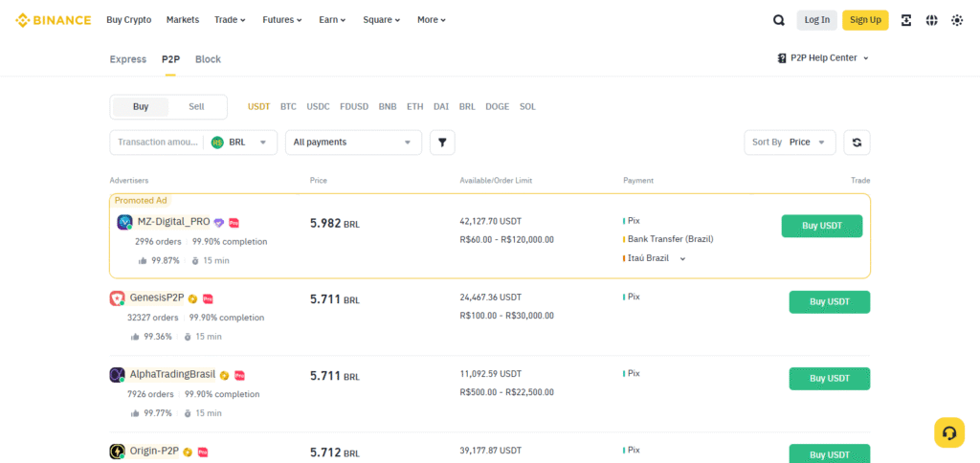
Task: Open the Origin-P2P advertiser profile
Action: [154, 452]
